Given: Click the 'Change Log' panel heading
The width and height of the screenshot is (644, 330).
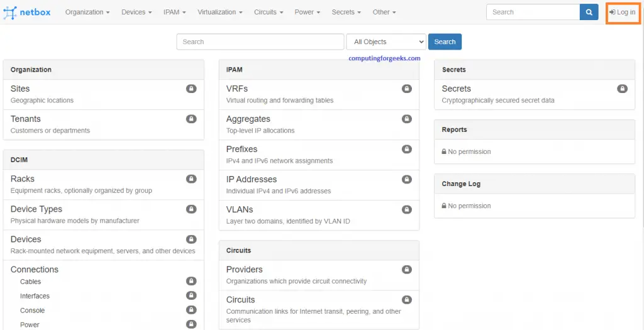Looking at the screenshot, I should pyautogui.click(x=461, y=184).
